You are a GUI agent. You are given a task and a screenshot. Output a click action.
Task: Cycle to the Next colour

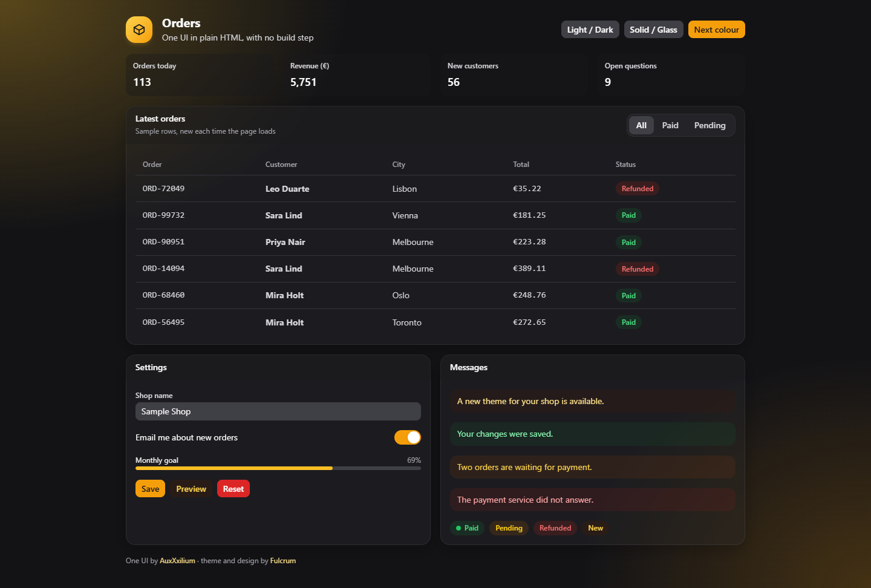pyautogui.click(x=716, y=30)
